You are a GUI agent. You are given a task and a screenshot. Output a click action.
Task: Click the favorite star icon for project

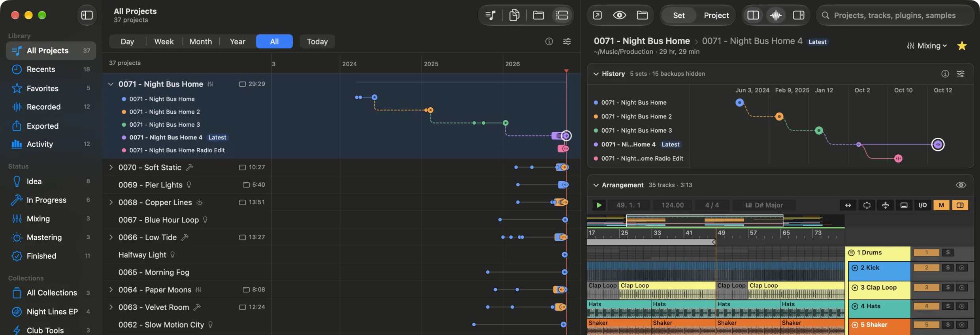pos(962,46)
